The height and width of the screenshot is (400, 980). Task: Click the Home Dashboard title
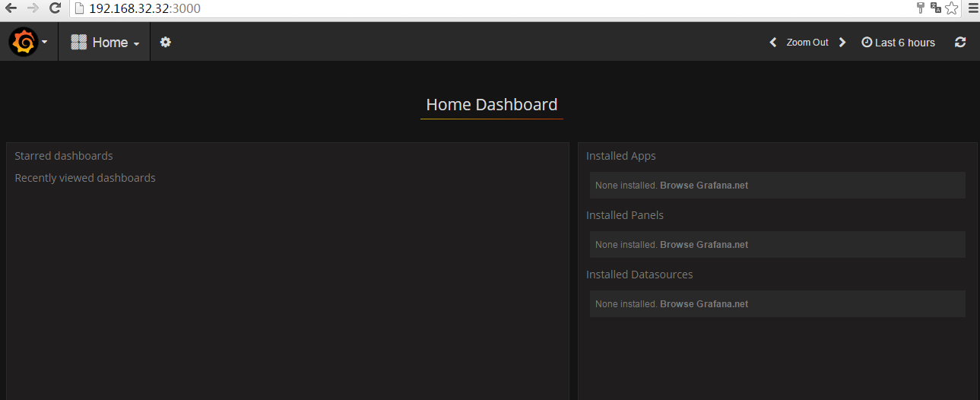point(492,105)
